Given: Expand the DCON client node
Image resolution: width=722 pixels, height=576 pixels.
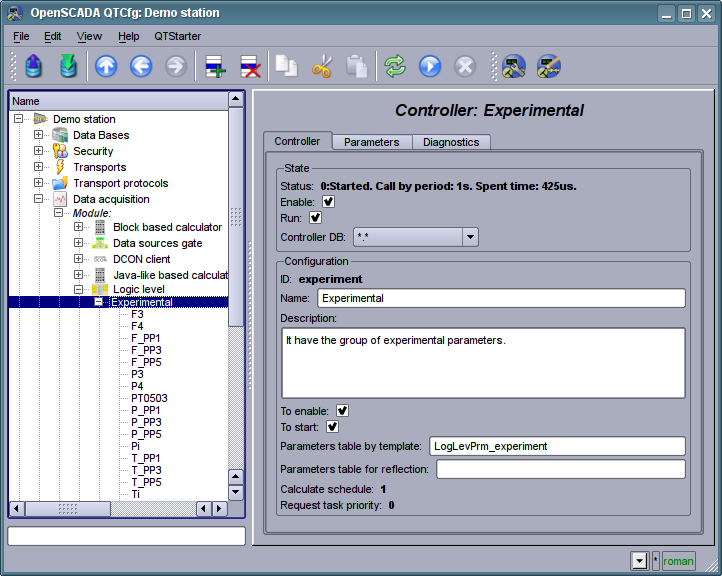Looking at the screenshot, I should (x=78, y=259).
